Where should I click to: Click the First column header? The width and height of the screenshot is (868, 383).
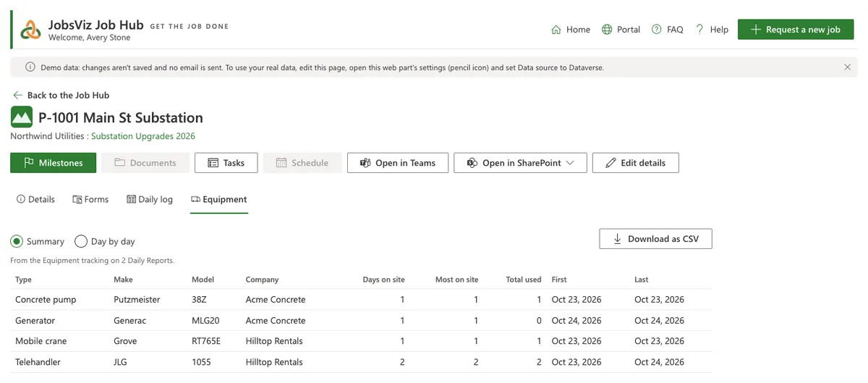(559, 279)
